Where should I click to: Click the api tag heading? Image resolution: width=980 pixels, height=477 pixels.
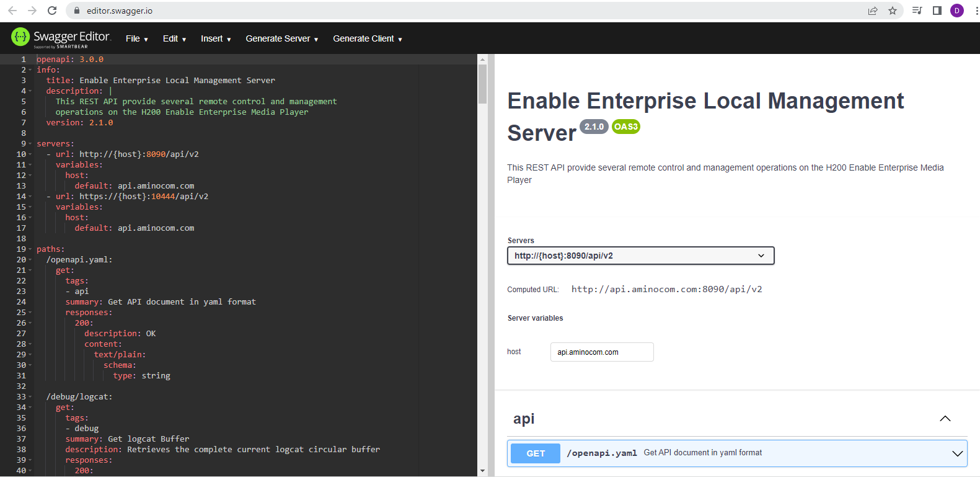pos(524,419)
